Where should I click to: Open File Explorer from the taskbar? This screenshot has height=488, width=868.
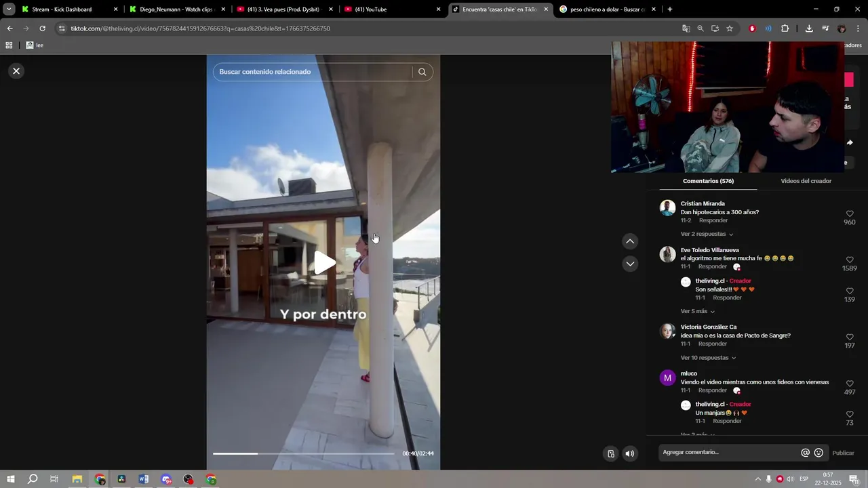[77, 479]
